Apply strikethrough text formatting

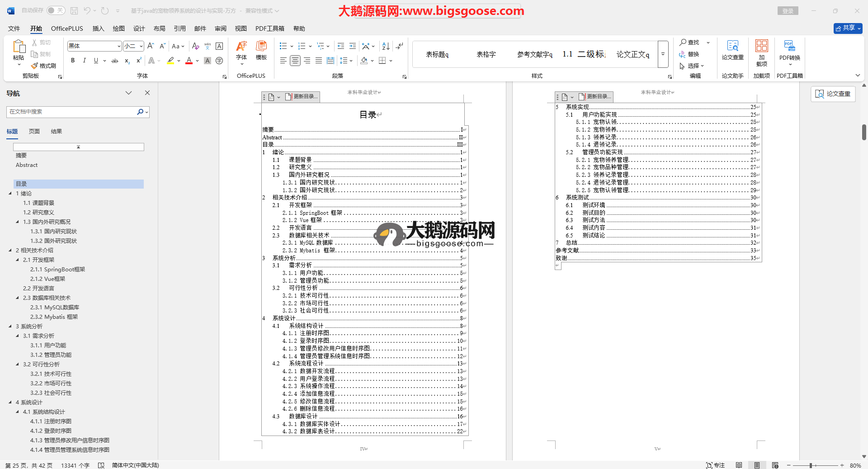click(115, 61)
